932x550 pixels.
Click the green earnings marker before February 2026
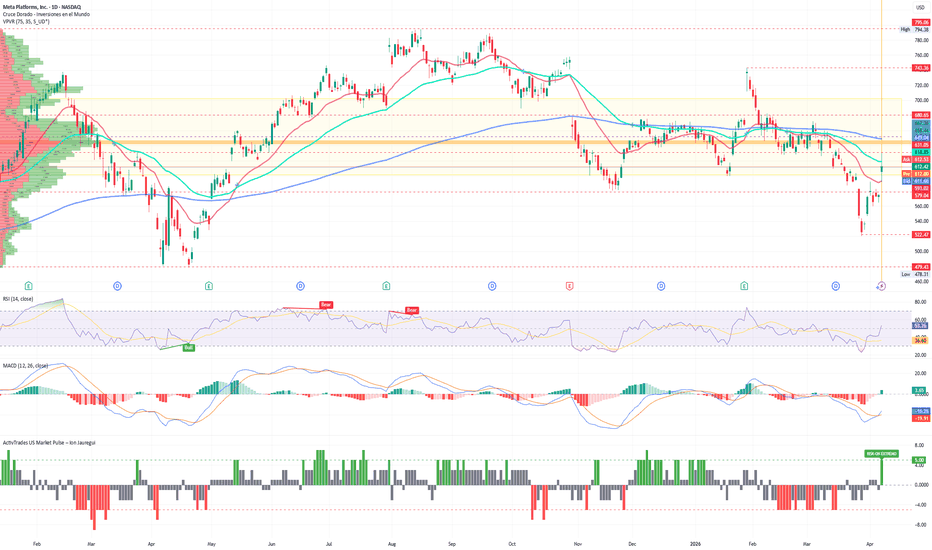coord(744,286)
